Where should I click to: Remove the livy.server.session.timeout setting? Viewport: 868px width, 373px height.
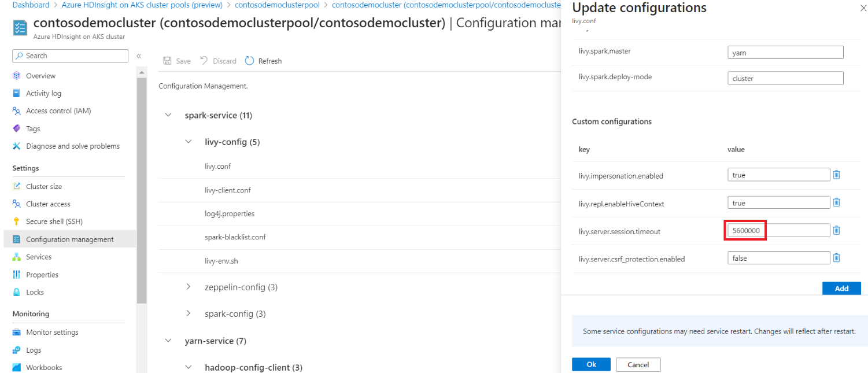pyautogui.click(x=836, y=230)
